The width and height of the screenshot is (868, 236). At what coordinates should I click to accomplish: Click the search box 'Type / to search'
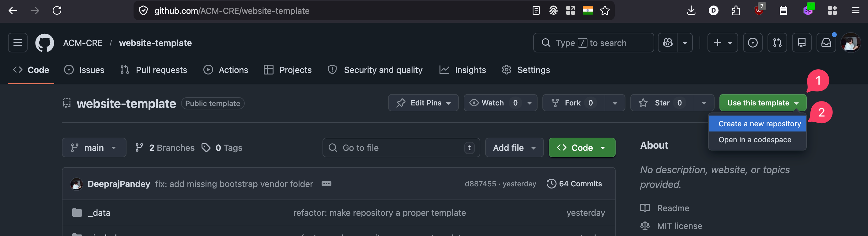click(x=593, y=43)
